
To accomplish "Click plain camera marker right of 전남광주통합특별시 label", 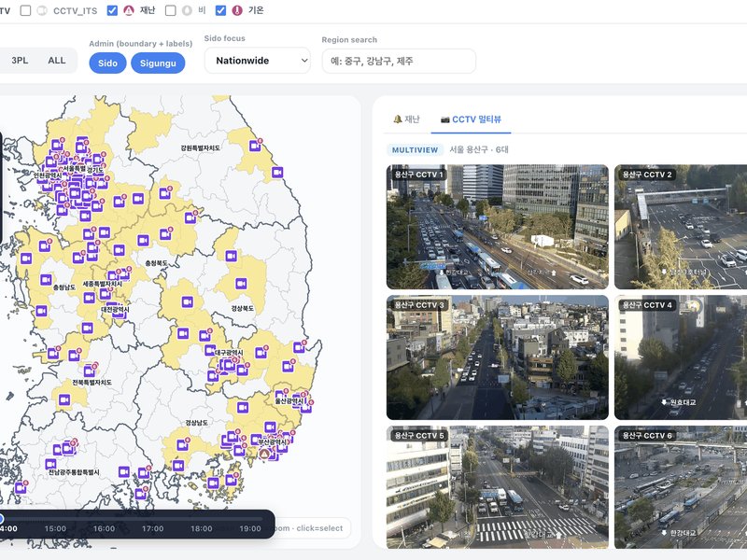I will (124, 471).
